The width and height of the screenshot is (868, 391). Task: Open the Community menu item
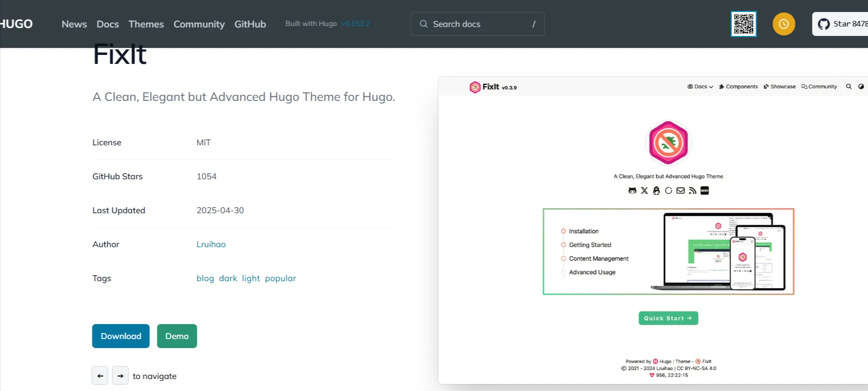click(x=199, y=24)
